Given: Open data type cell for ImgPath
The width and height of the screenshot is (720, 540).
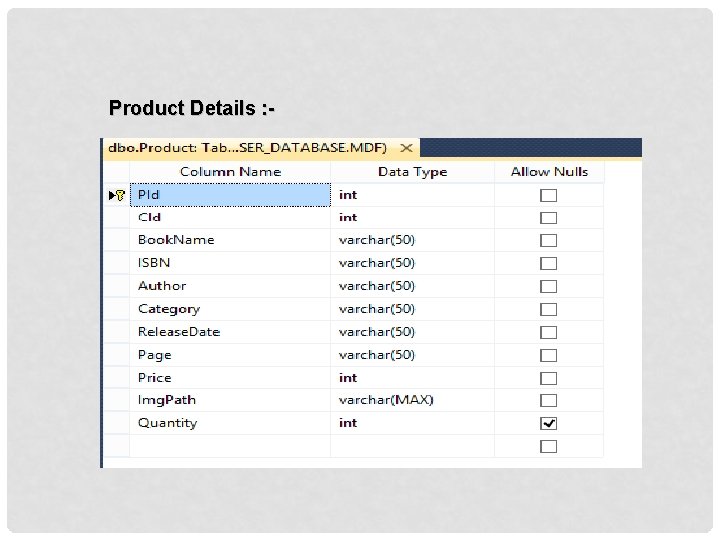Looking at the screenshot, I should click(x=412, y=400).
